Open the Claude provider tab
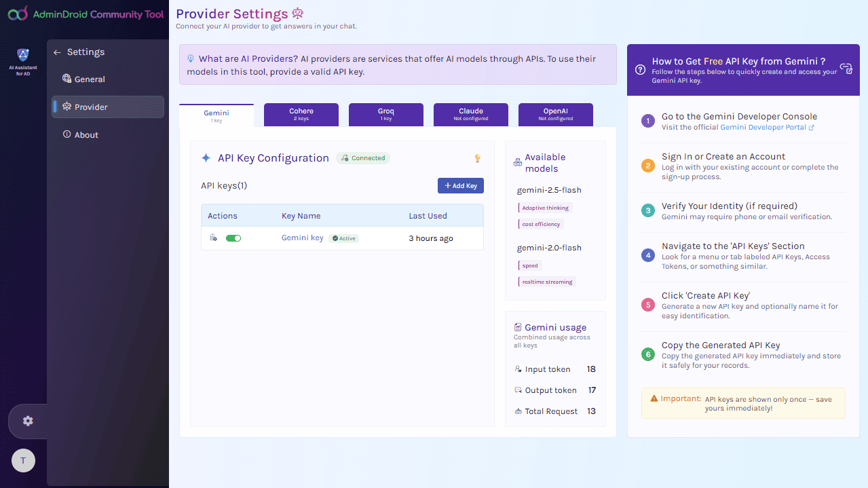The height and width of the screenshot is (488, 868). pyautogui.click(x=470, y=114)
